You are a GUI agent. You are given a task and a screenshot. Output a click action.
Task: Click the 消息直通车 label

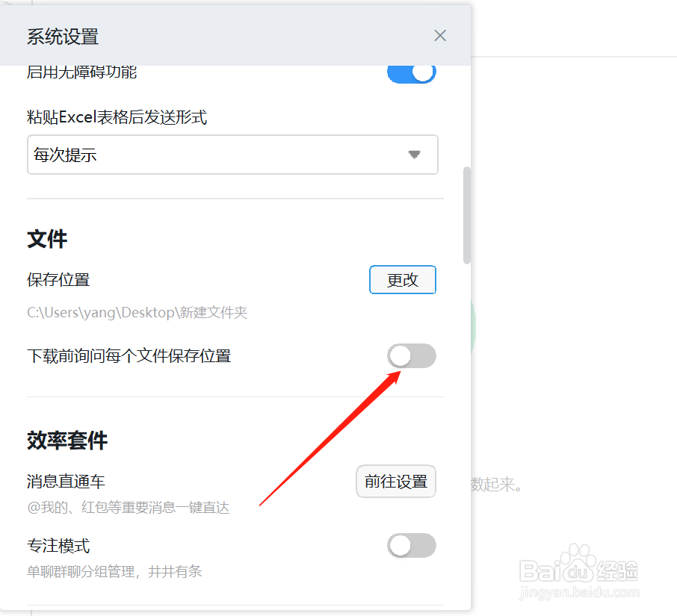pos(66,482)
